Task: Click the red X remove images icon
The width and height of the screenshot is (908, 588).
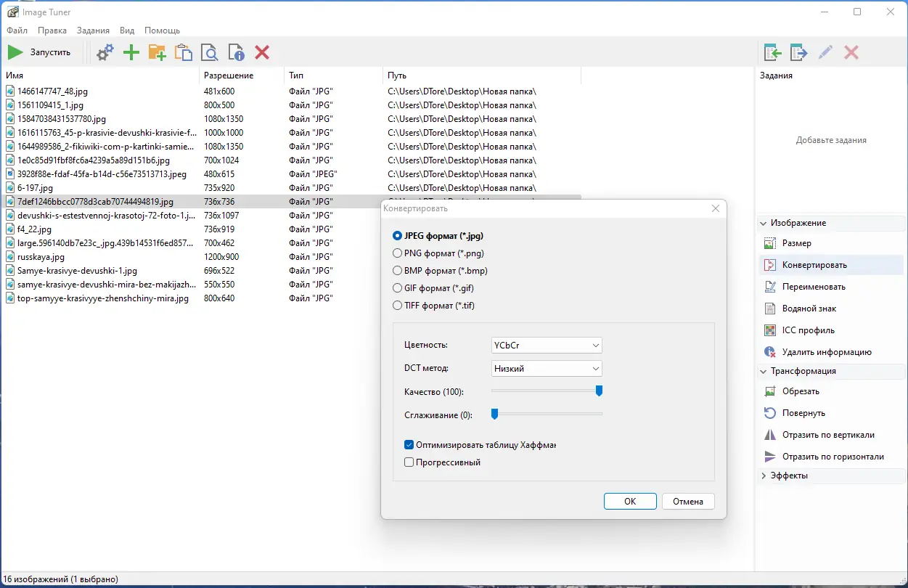Action: click(x=262, y=52)
